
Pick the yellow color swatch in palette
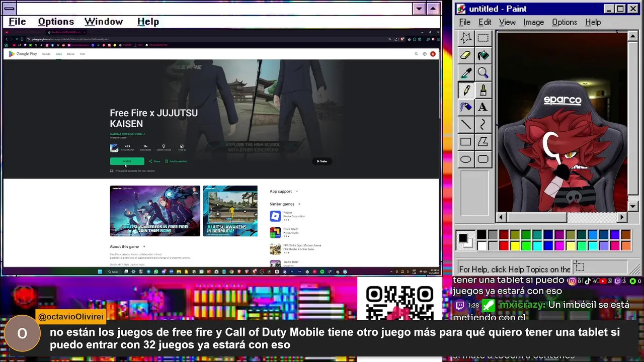(515, 245)
